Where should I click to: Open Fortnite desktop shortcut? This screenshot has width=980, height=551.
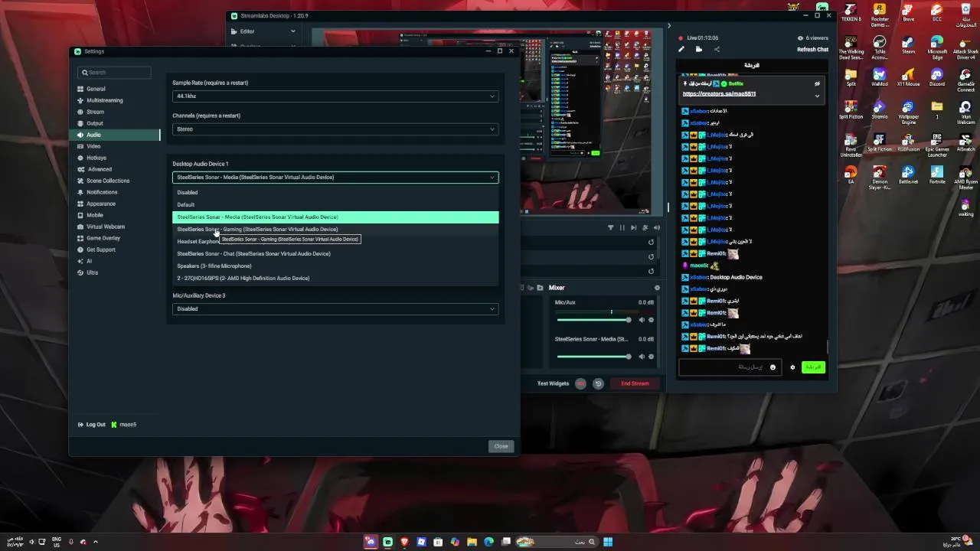tap(937, 174)
